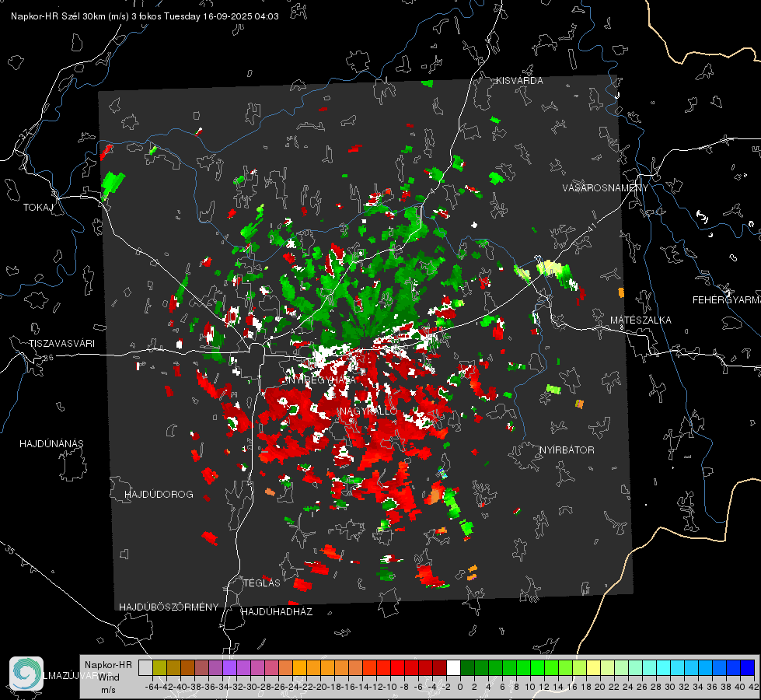Viewport: 761px width, 700px height.
Task: Pick the white swatch in the wind legend
Action: [x=453, y=667]
